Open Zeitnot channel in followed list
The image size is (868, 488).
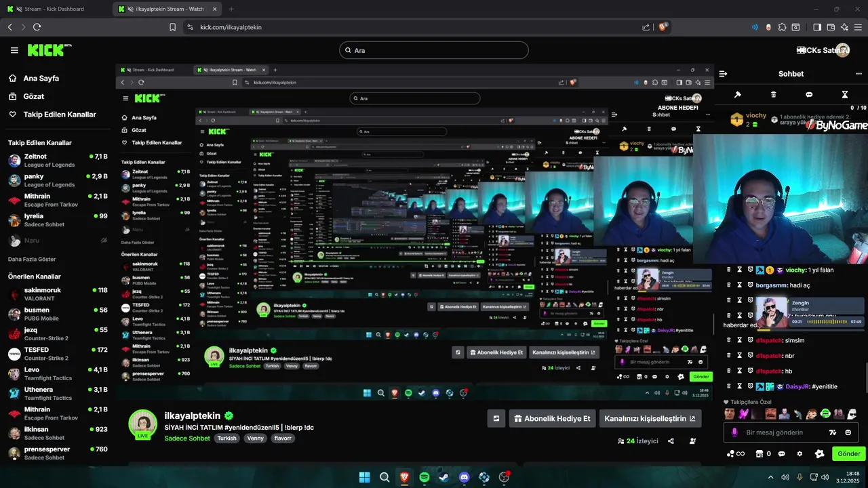(x=58, y=161)
